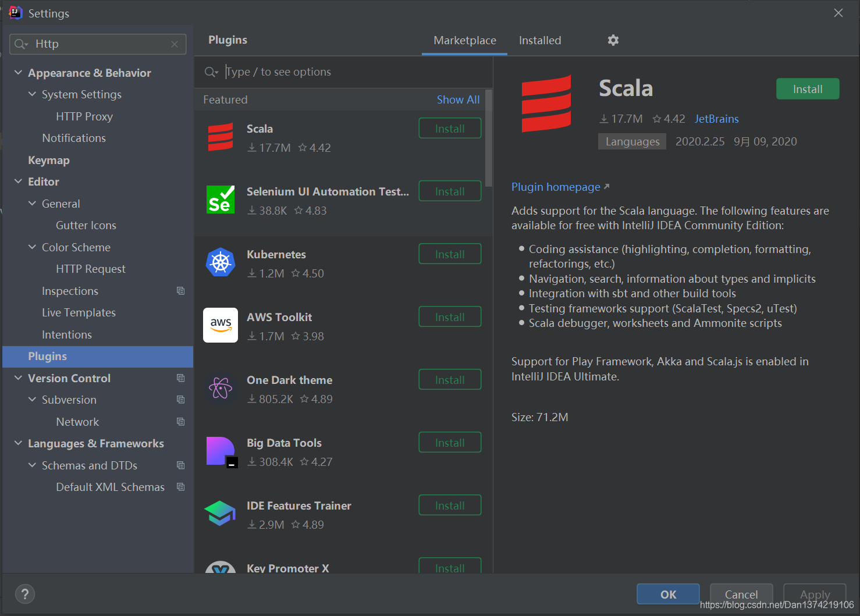Open the Keymap settings page

click(x=49, y=160)
